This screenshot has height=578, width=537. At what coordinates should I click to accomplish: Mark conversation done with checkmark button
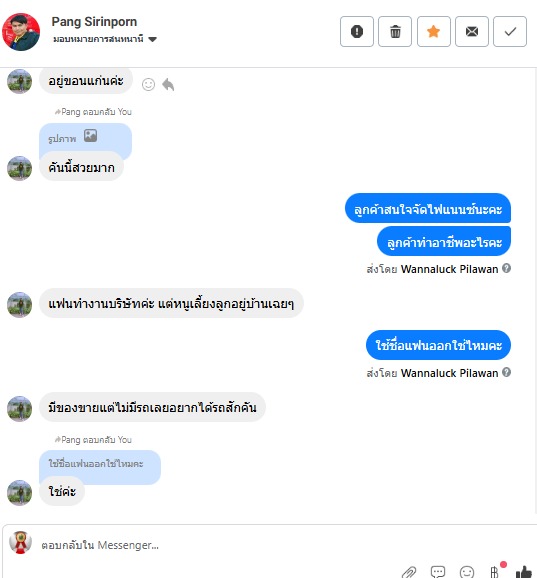click(x=510, y=31)
